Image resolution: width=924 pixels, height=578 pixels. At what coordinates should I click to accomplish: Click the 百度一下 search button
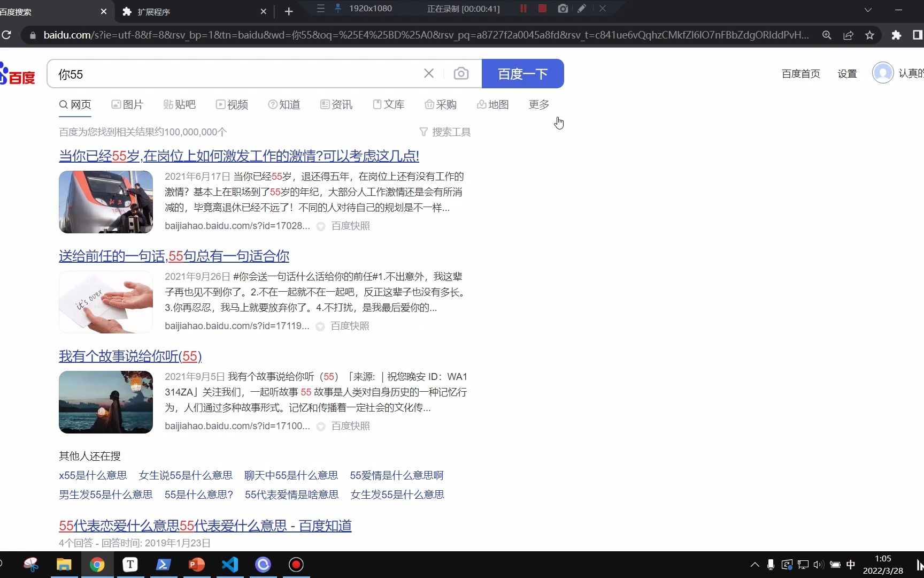coord(523,73)
